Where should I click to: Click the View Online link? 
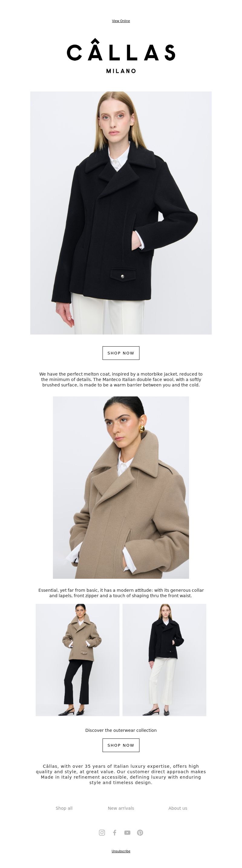(121, 21)
